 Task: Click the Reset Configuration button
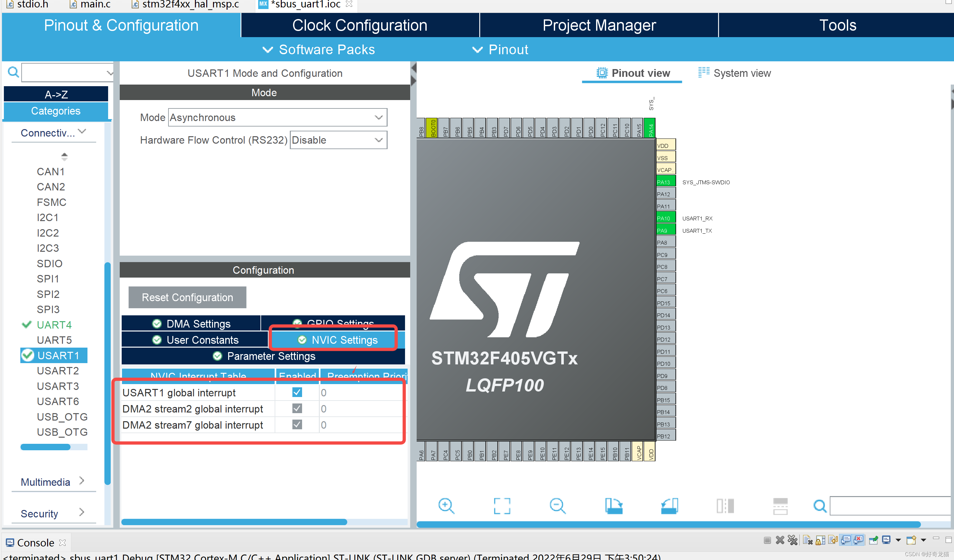coord(188,297)
